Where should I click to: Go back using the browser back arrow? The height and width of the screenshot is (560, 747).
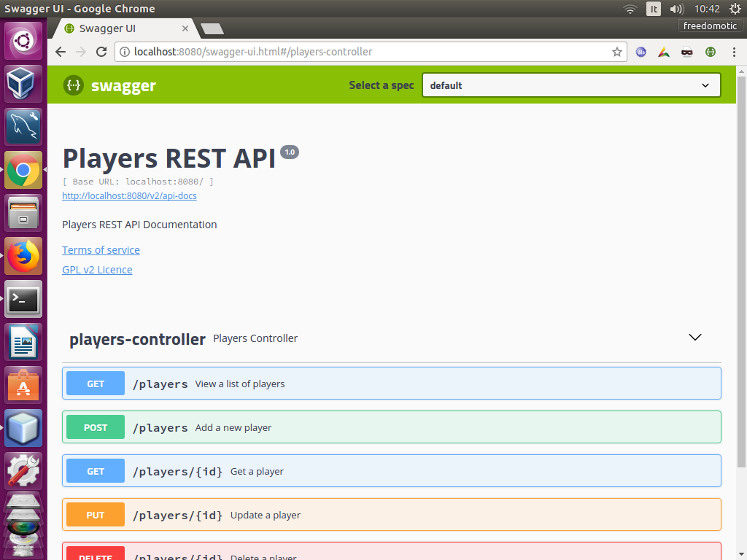[x=61, y=52]
